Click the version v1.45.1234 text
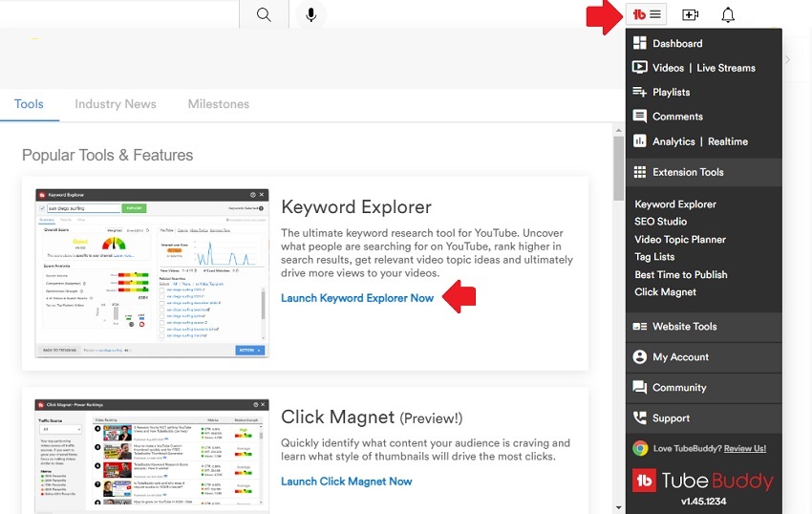812x514 pixels. (x=703, y=502)
